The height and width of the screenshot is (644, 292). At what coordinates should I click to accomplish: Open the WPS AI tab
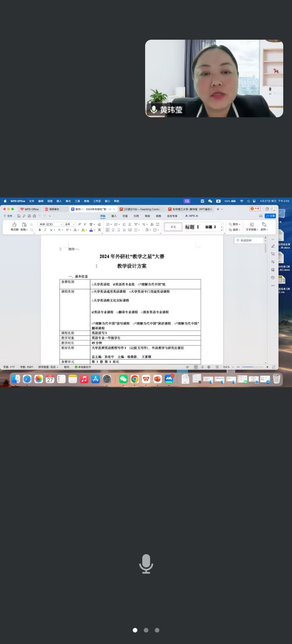[192, 216]
